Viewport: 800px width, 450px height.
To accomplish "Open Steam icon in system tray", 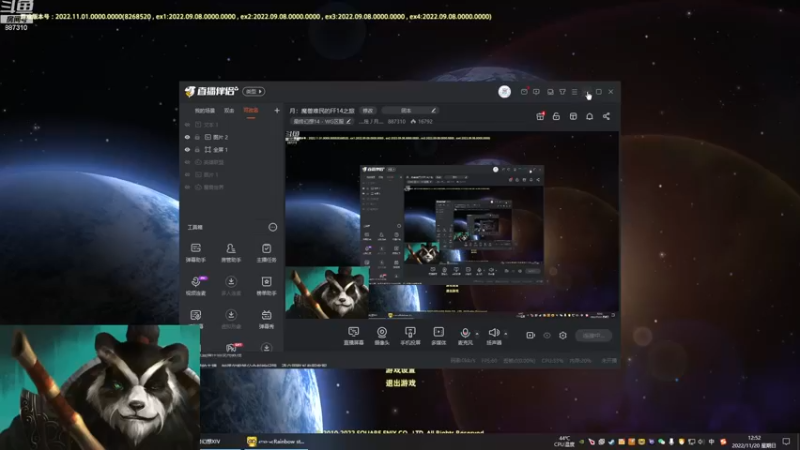I will (611, 441).
